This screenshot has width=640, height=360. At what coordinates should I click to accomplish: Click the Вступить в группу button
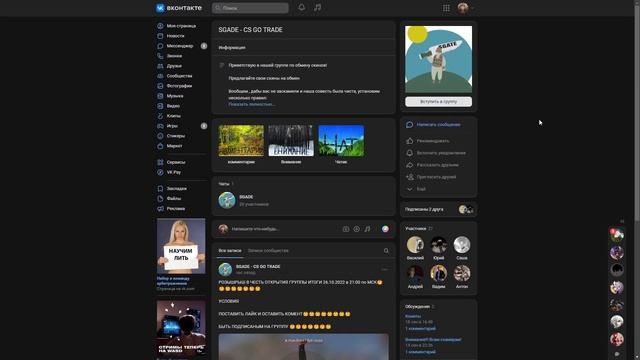tap(438, 102)
